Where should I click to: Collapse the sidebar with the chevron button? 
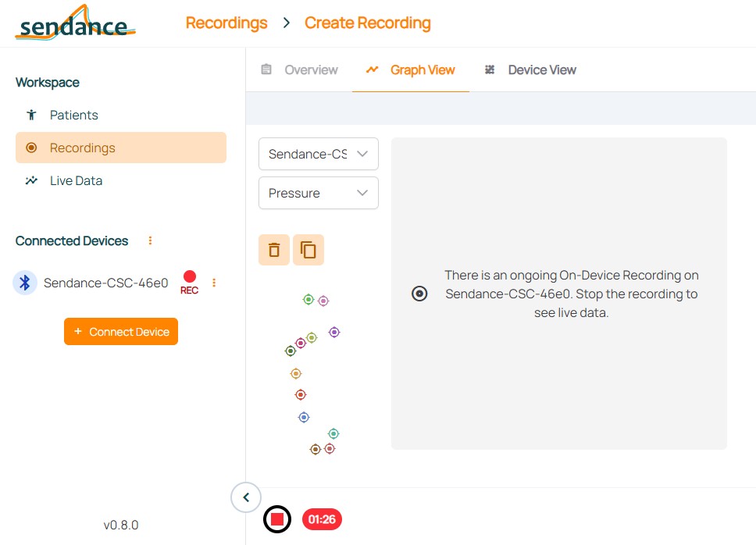246,497
